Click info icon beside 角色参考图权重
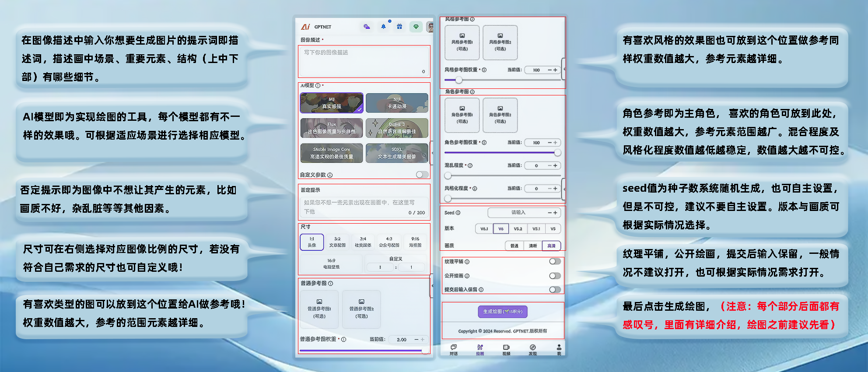 pos(484,143)
